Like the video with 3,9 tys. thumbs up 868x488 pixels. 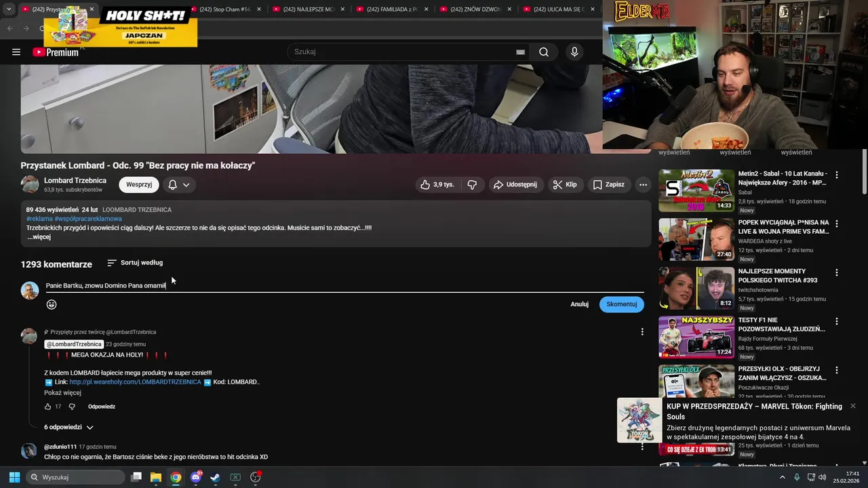437,184
